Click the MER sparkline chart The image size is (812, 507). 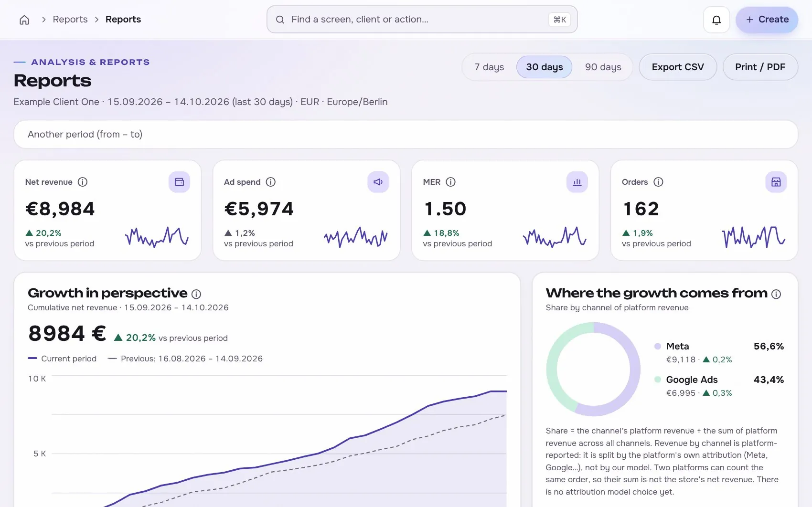[555, 237]
